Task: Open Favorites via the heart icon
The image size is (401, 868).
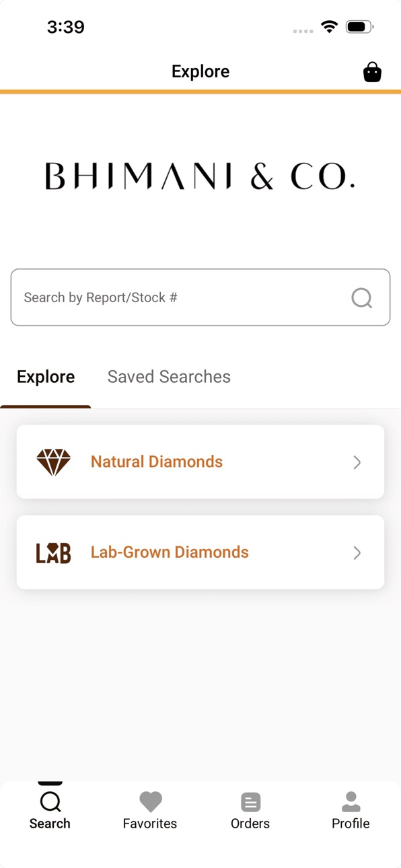Action: (x=150, y=801)
